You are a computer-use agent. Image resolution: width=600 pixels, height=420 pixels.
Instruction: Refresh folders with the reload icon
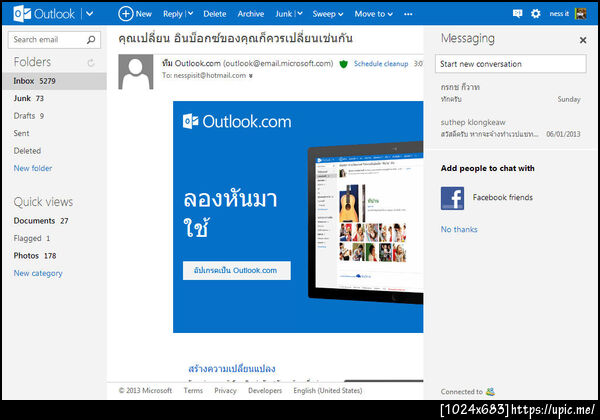(x=91, y=62)
